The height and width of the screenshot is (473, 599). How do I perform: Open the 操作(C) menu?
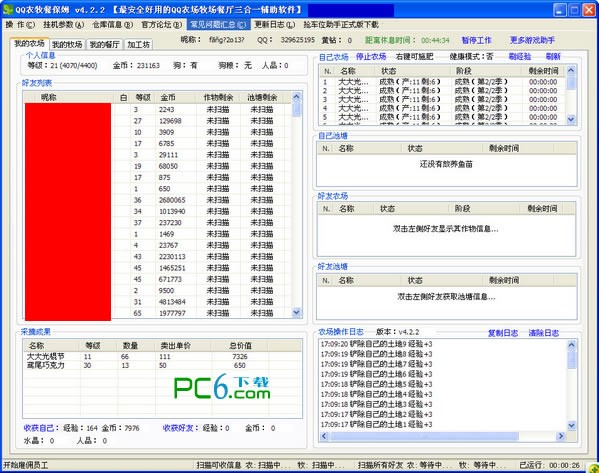[20, 25]
